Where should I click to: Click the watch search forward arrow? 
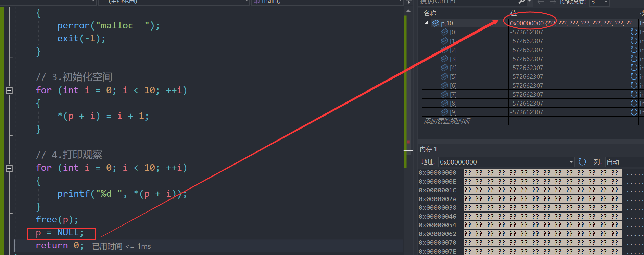[x=552, y=2]
